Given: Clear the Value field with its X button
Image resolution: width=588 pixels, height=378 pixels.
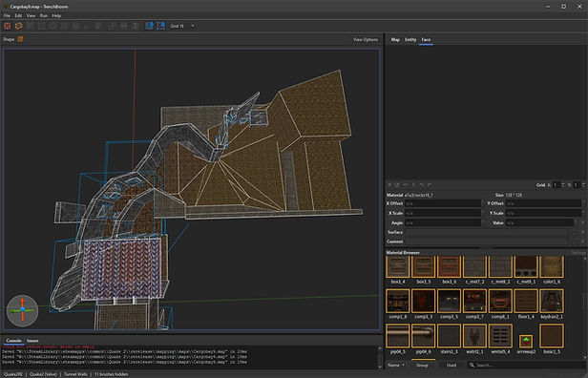Looking at the screenshot, I should tap(582, 222).
